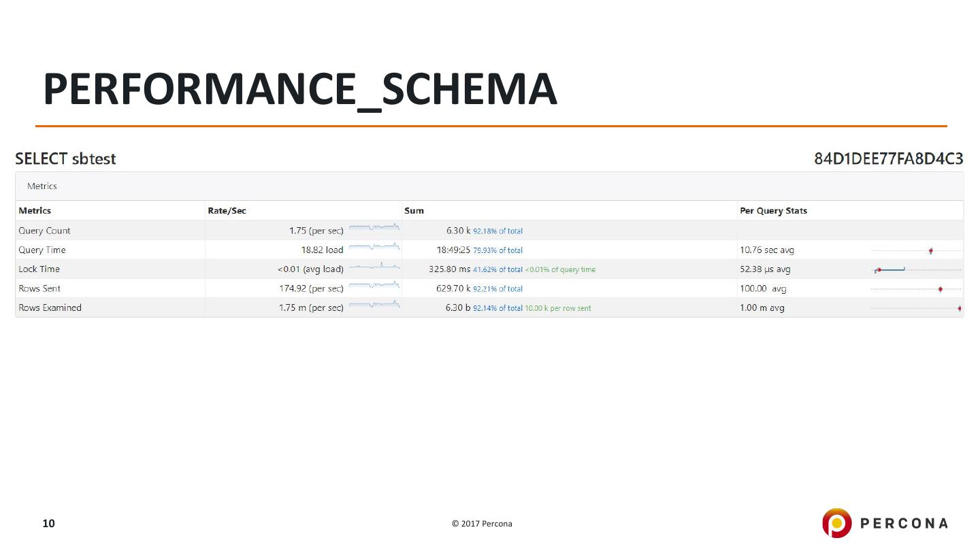This screenshot has width=980, height=551.
Task: Click the Per Query Stats column header
Action: (773, 211)
